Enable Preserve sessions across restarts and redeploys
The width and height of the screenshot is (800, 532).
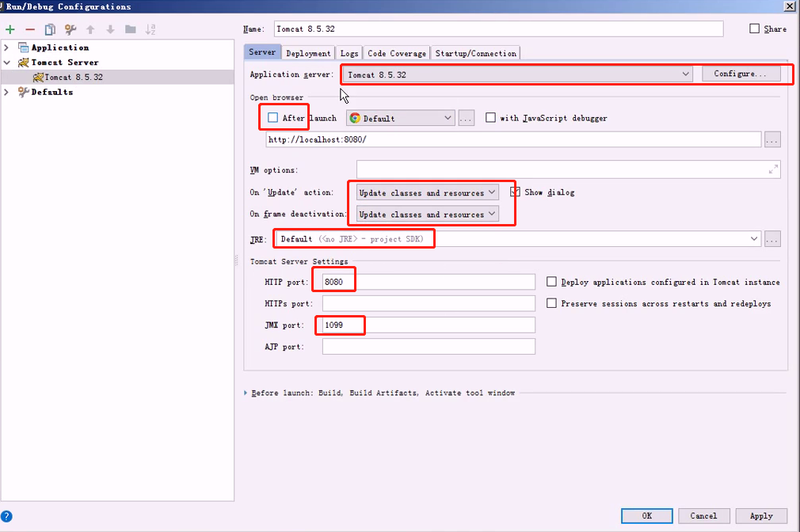[551, 303]
